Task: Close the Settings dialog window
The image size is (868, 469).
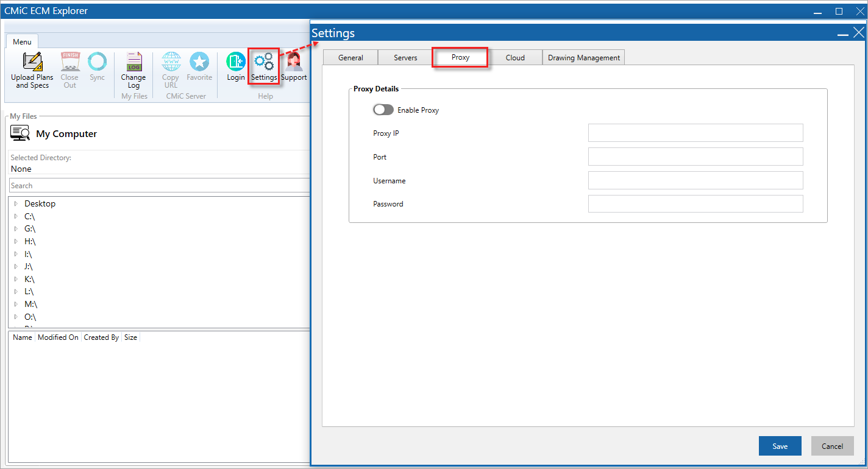Action: pos(858,33)
